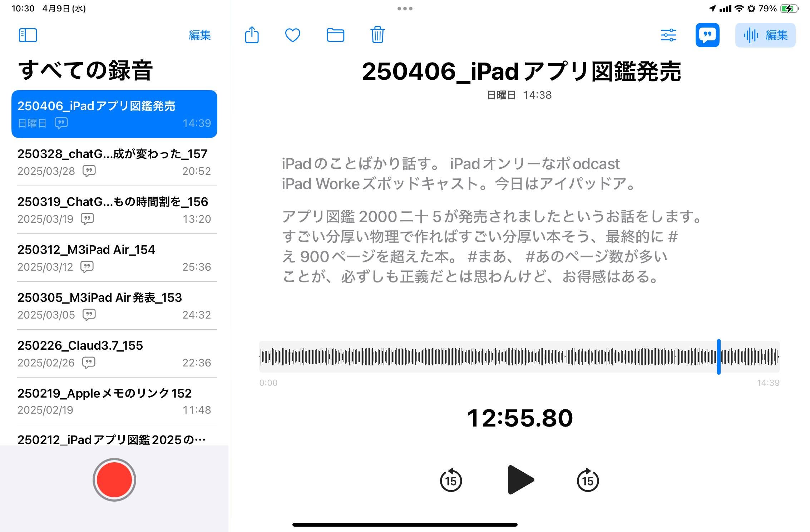This screenshot has width=810, height=532.
Task: Open recording 250219_Appleメモのリンク152
Action: (x=114, y=401)
